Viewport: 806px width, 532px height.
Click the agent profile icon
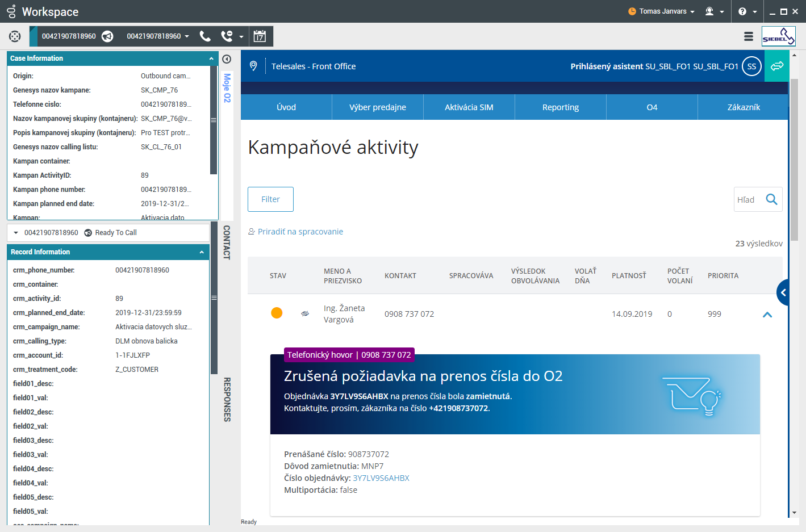709,11
